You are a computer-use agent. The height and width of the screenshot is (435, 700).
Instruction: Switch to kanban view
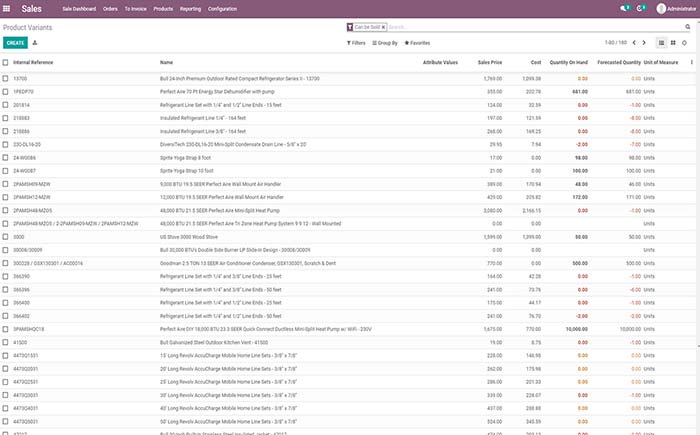pos(673,43)
